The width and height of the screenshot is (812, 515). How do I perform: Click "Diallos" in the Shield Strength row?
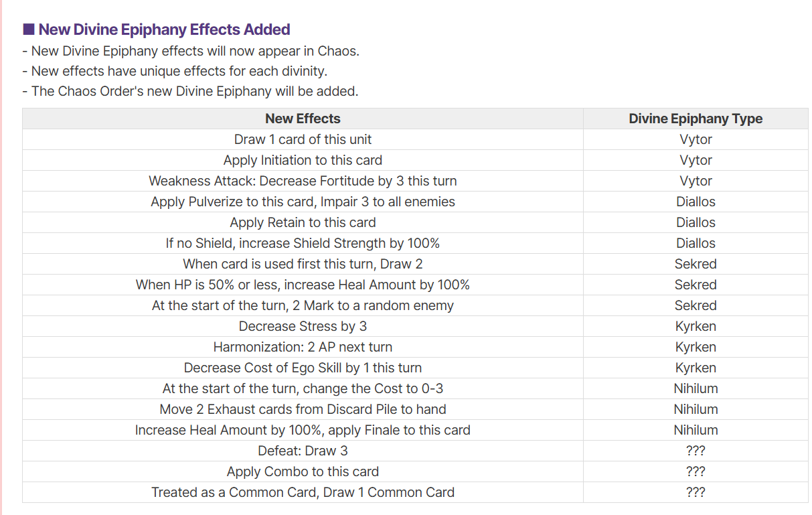click(696, 243)
